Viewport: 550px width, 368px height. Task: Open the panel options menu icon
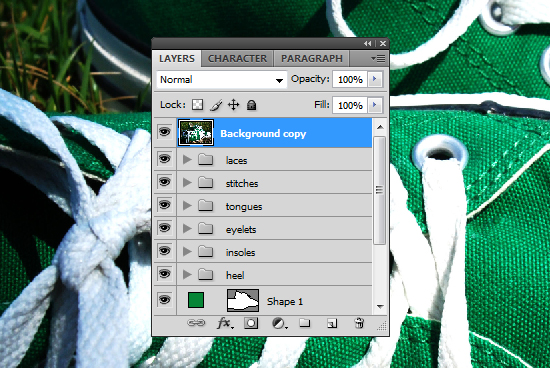(378, 59)
